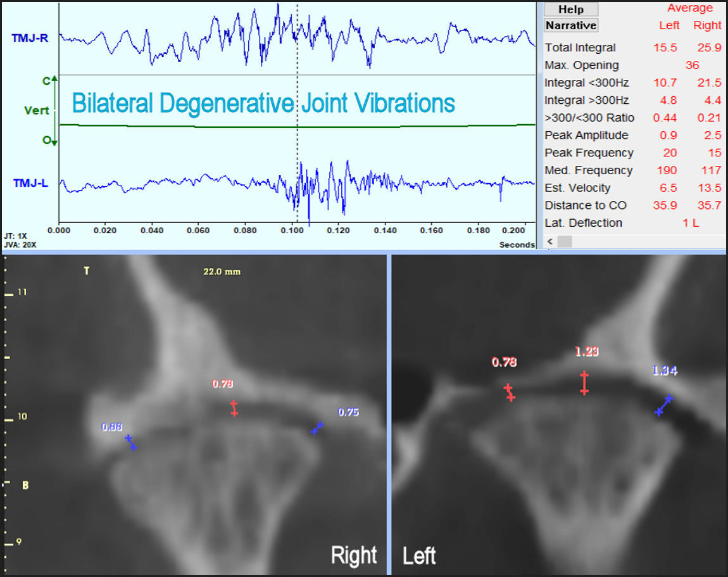This screenshot has width=728, height=577.
Task: Open the Narrative report
Action: 570,25
